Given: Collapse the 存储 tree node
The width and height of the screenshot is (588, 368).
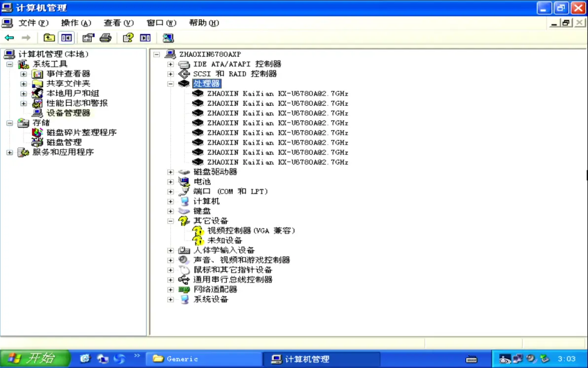Looking at the screenshot, I should pyautogui.click(x=10, y=123).
